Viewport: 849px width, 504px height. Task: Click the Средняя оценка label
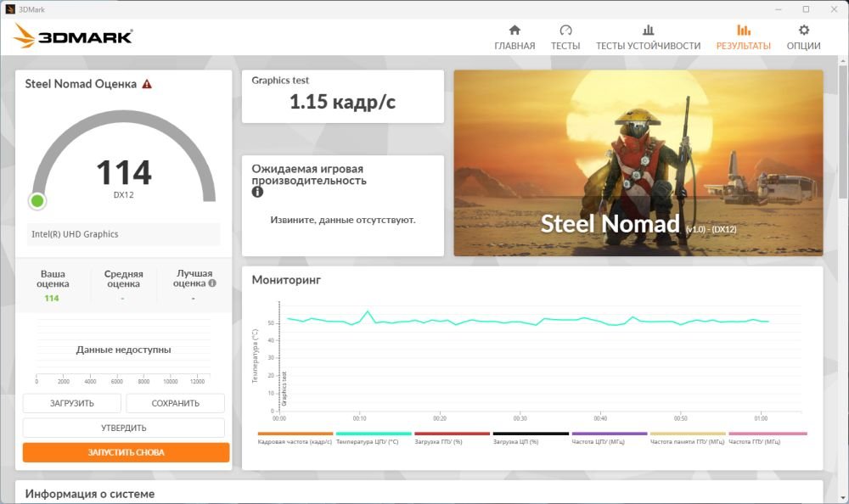(x=123, y=278)
